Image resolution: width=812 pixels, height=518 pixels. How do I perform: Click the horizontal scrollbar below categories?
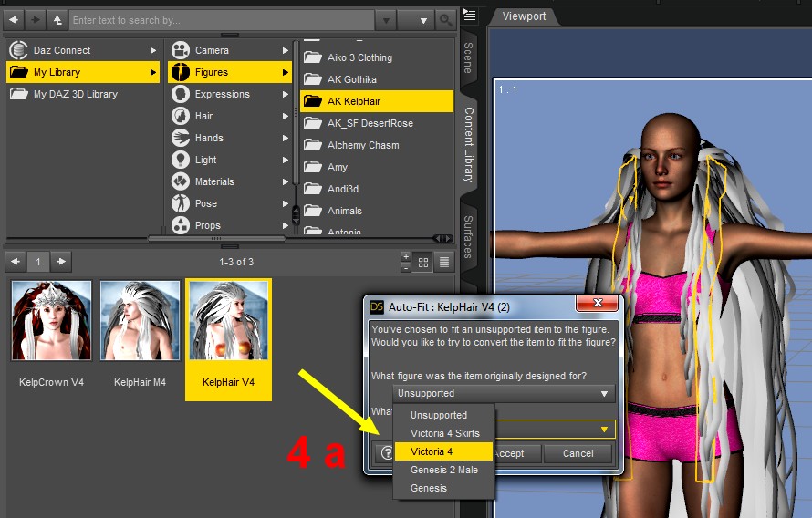tap(216, 239)
